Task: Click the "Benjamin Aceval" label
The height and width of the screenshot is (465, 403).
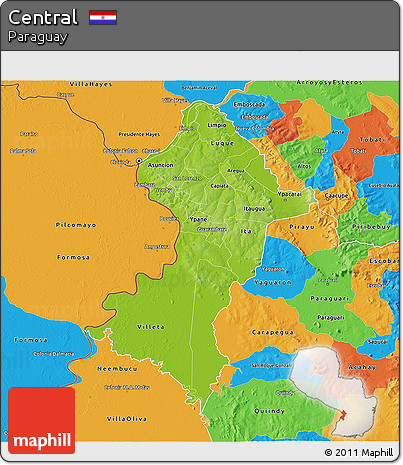Action: (199, 88)
